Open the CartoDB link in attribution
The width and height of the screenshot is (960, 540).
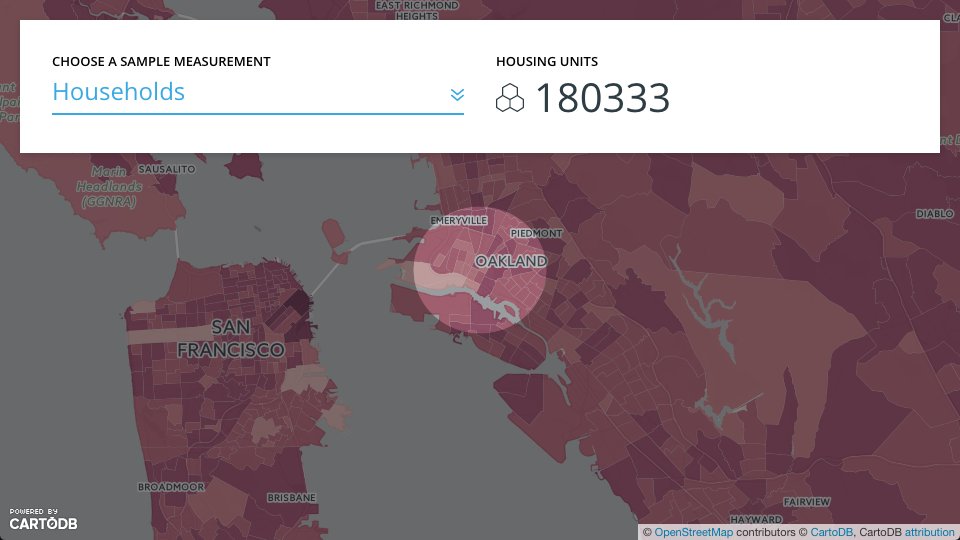[831, 533]
